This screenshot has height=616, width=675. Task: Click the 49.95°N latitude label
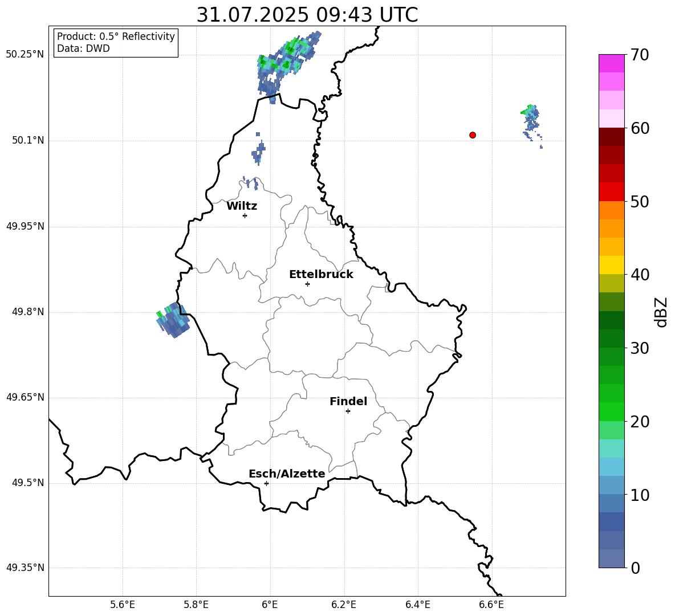25,226
